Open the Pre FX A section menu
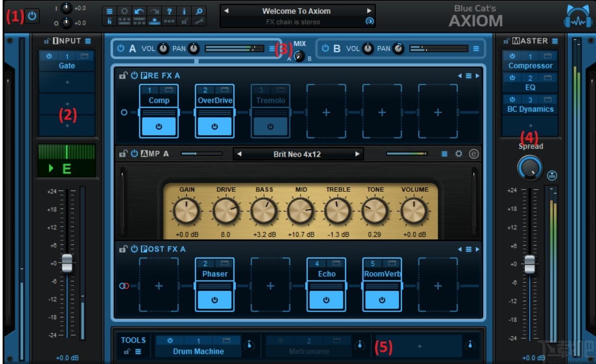This screenshot has width=596, height=364. click(x=469, y=76)
